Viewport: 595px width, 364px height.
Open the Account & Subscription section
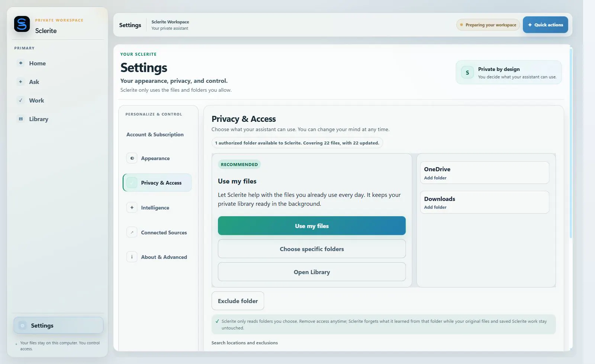[x=155, y=134]
